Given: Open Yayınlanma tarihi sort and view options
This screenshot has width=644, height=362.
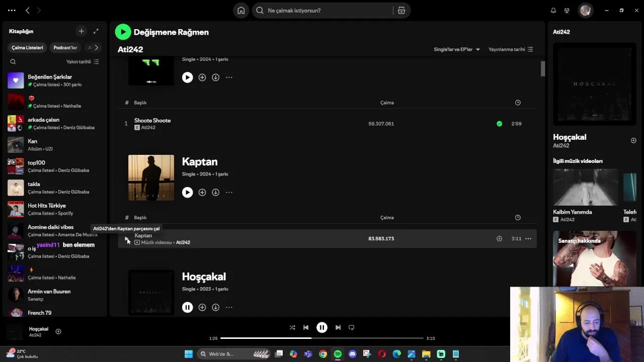Looking at the screenshot, I should point(511,49).
